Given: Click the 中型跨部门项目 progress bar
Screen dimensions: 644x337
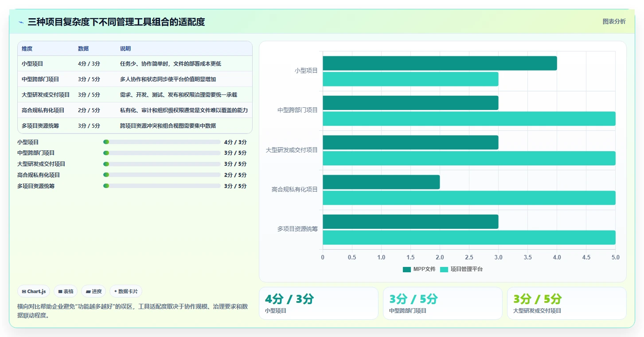Looking at the screenshot, I should 162,153.
